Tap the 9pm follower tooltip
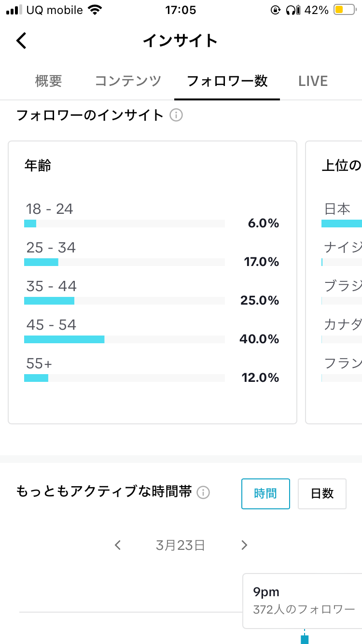 click(x=302, y=601)
